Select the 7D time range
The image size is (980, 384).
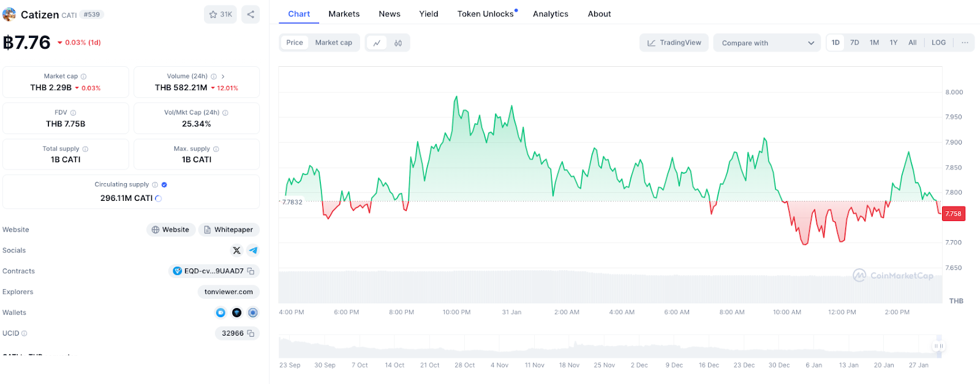click(854, 43)
